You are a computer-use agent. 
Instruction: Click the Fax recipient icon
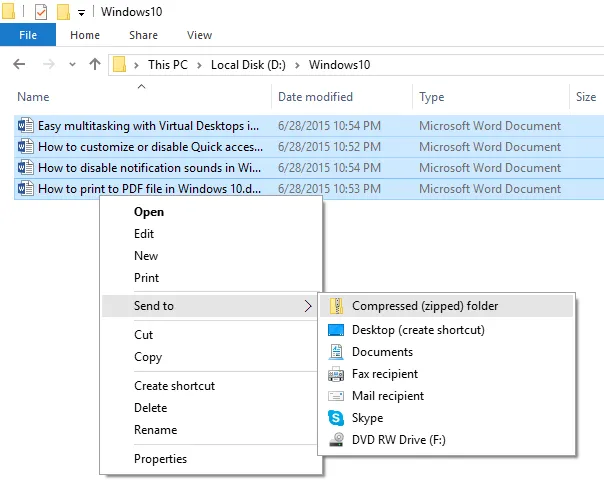(336, 374)
